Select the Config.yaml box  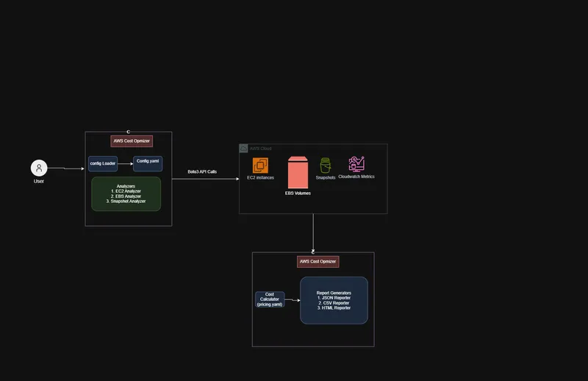pyautogui.click(x=148, y=164)
